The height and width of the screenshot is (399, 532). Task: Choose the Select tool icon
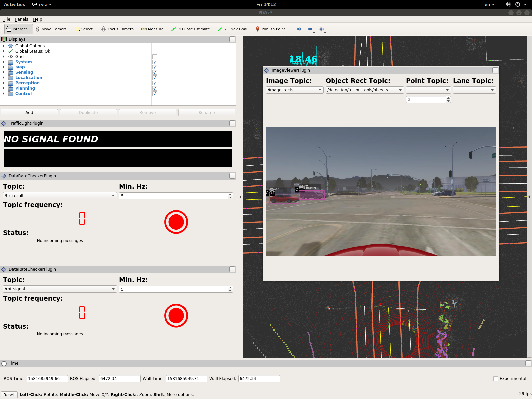click(x=77, y=29)
